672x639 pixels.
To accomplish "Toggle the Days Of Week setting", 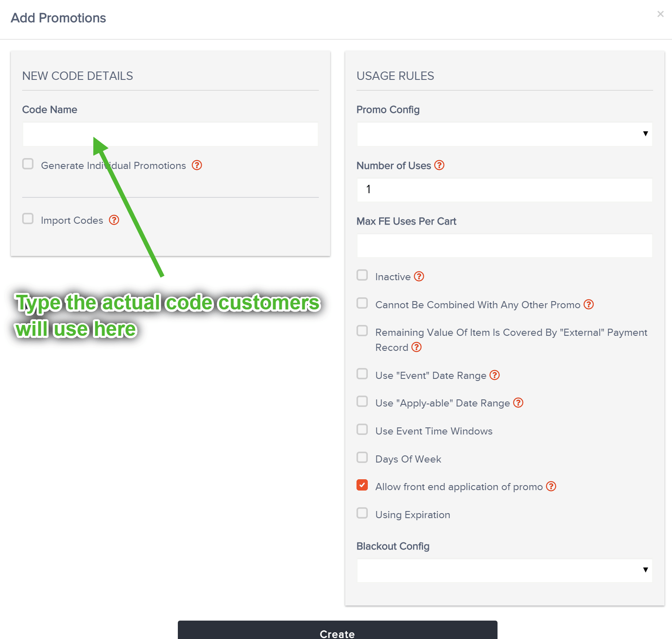I will [x=362, y=458].
